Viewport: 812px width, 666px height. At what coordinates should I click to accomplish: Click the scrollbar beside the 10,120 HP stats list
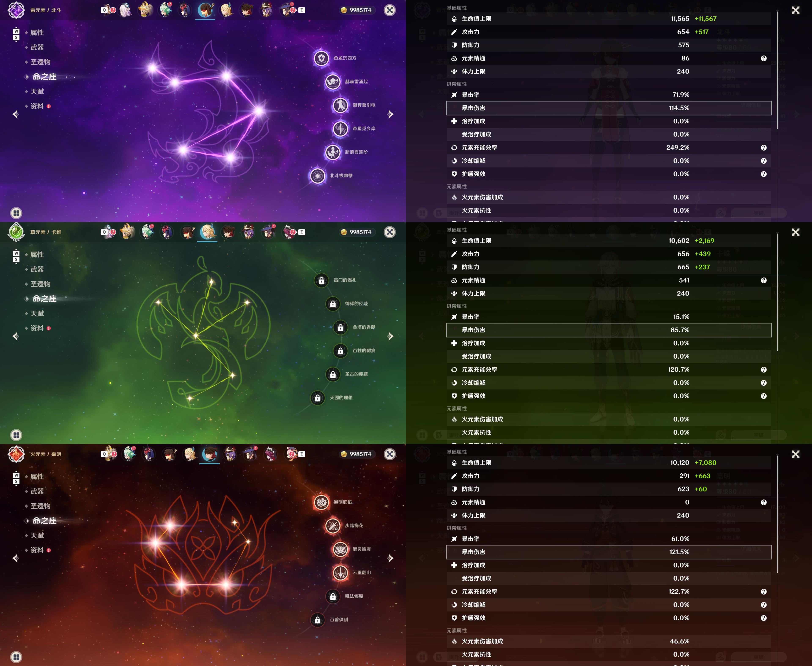778,514
